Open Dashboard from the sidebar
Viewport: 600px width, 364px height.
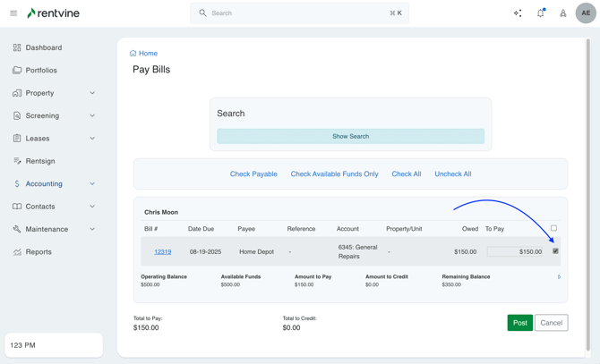(44, 47)
